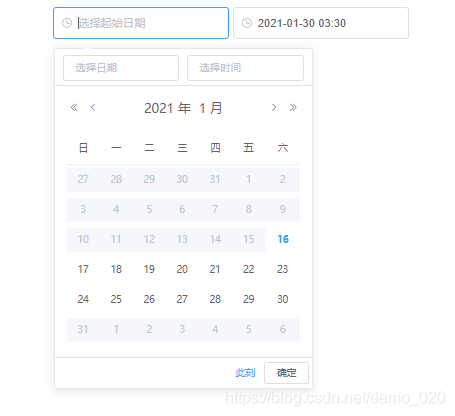Screen dimensions: 455x416
Task: Go to next month arrow
Action: [x=274, y=107]
